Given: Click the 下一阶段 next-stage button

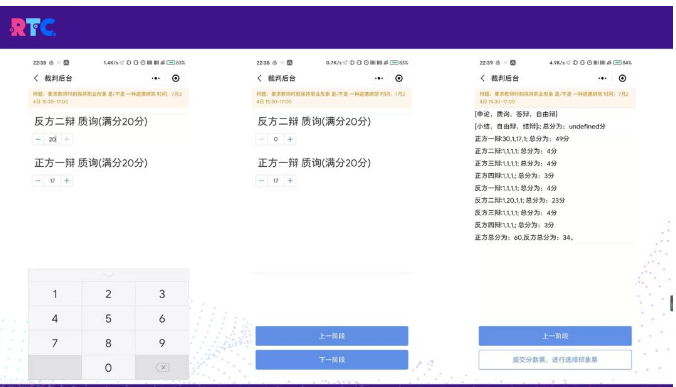Looking at the screenshot, I should [332, 359].
